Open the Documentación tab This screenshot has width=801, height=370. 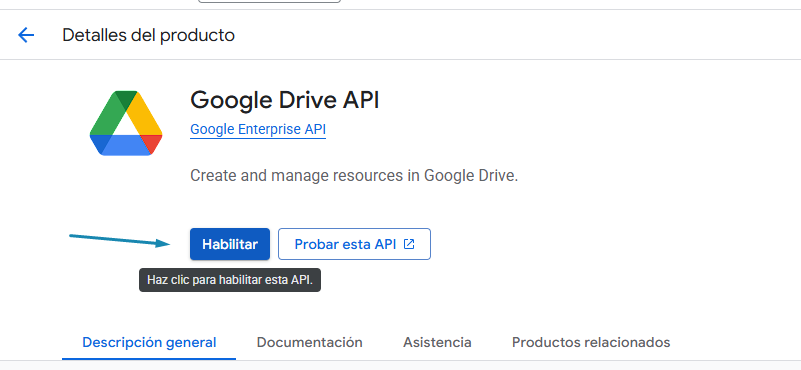click(310, 342)
